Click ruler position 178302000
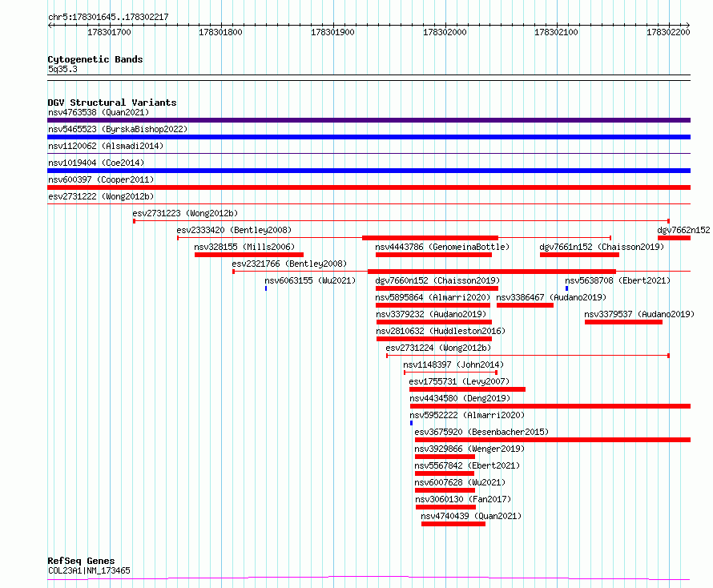The height and width of the screenshot is (588, 713). tap(445, 32)
